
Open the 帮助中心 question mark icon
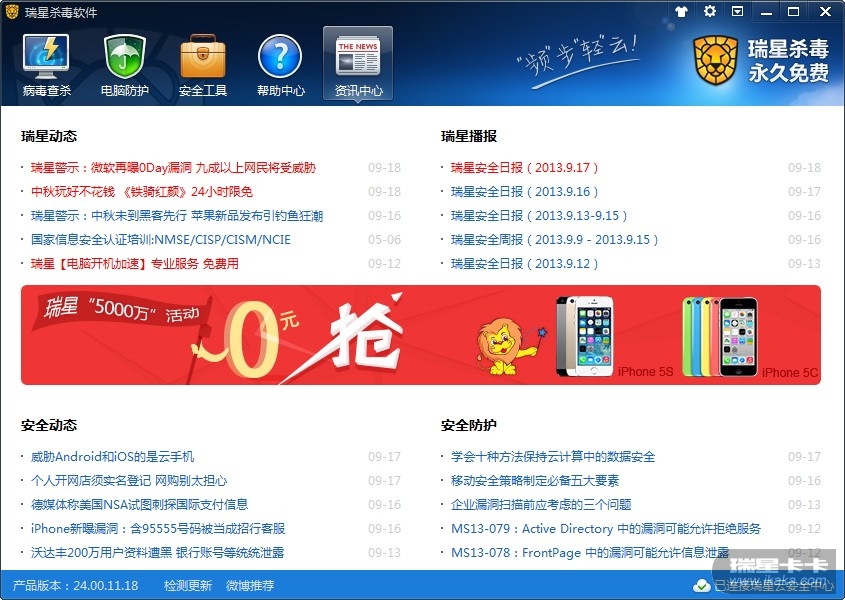(x=280, y=65)
